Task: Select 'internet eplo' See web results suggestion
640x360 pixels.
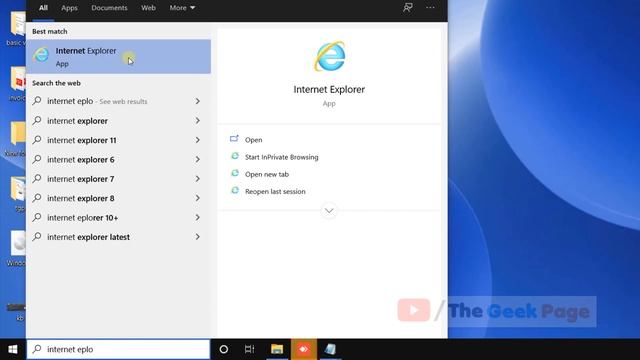Action: (x=118, y=101)
